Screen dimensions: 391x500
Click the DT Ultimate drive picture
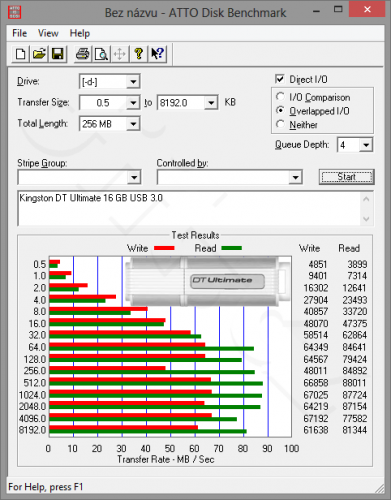click(207, 281)
